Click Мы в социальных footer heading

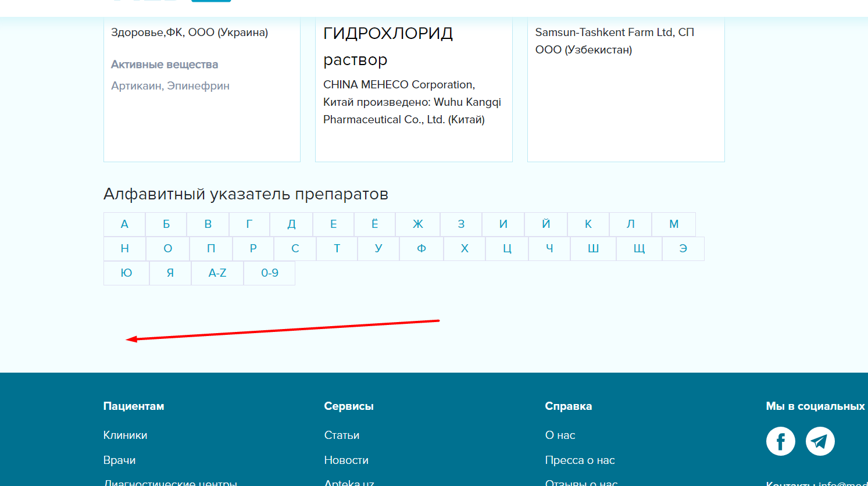[816, 406]
